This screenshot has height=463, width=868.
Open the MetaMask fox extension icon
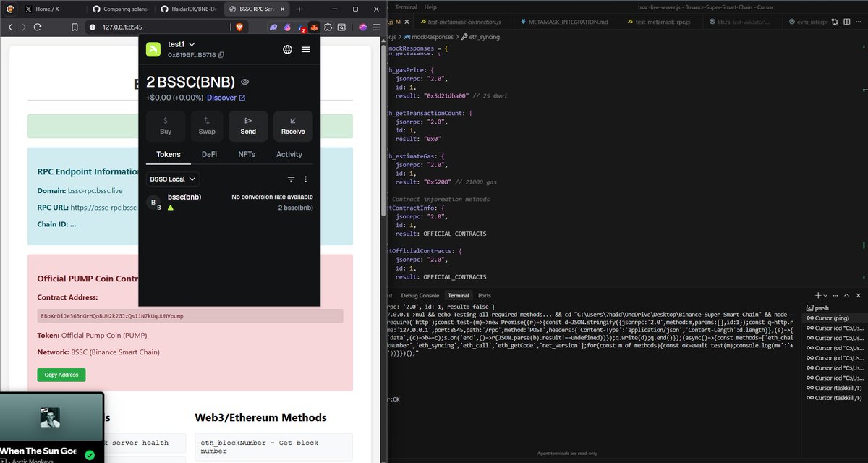click(314, 27)
